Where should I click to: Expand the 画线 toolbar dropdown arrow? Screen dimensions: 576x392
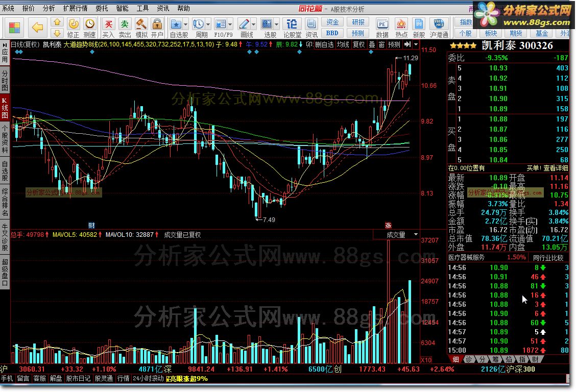pos(253,24)
